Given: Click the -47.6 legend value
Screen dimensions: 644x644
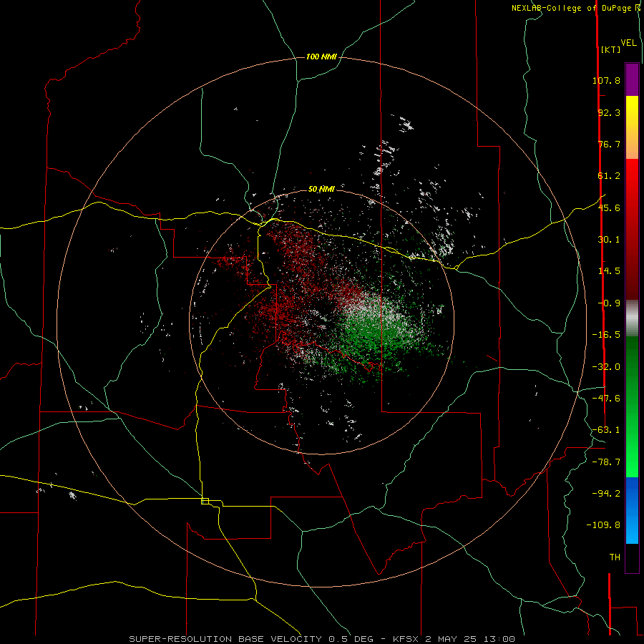Looking at the screenshot, I should [x=606, y=399].
